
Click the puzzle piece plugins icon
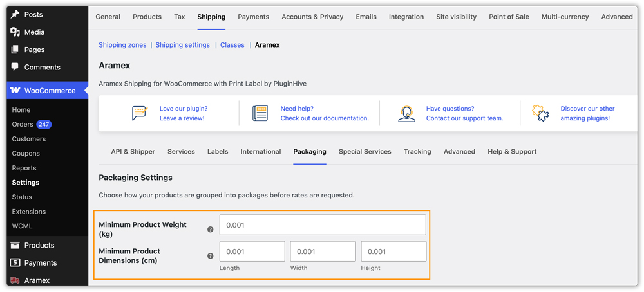[x=540, y=113]
